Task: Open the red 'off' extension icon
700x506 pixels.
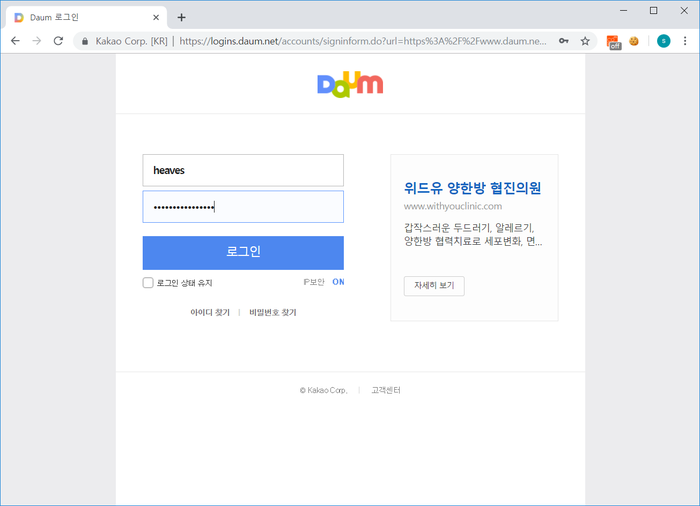Action: click(x=614, y=42)
